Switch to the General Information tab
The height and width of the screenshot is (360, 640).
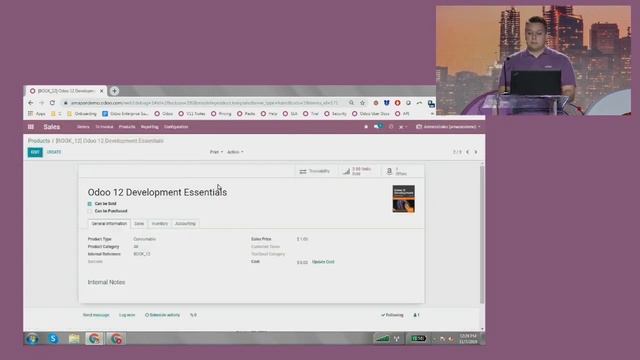(109, 224)
